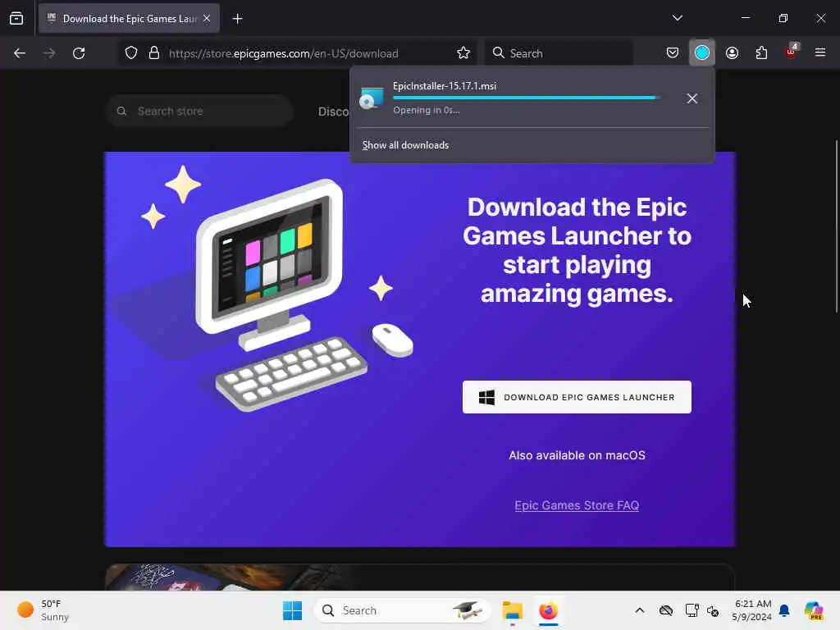Click the Firefox toolbar Search box
The image size is (840, 630).
559,53
